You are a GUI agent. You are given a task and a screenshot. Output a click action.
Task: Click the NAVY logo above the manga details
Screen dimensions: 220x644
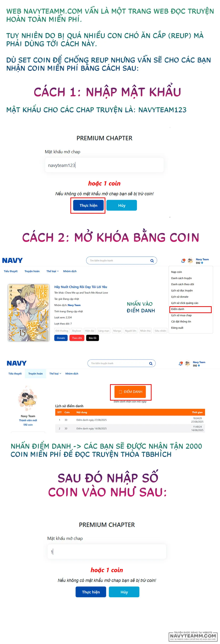12,261
